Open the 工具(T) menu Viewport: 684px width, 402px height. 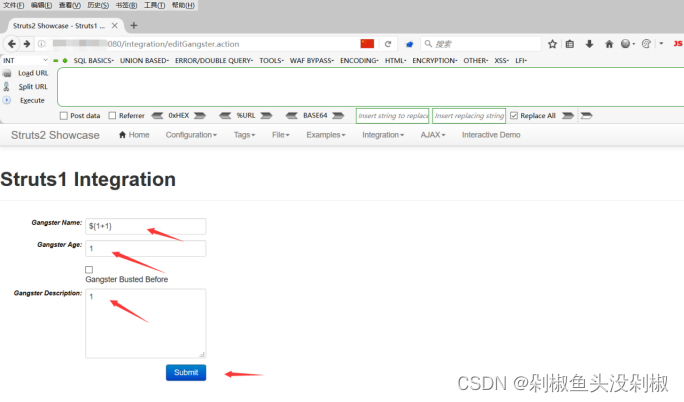(x=154, y=5)
